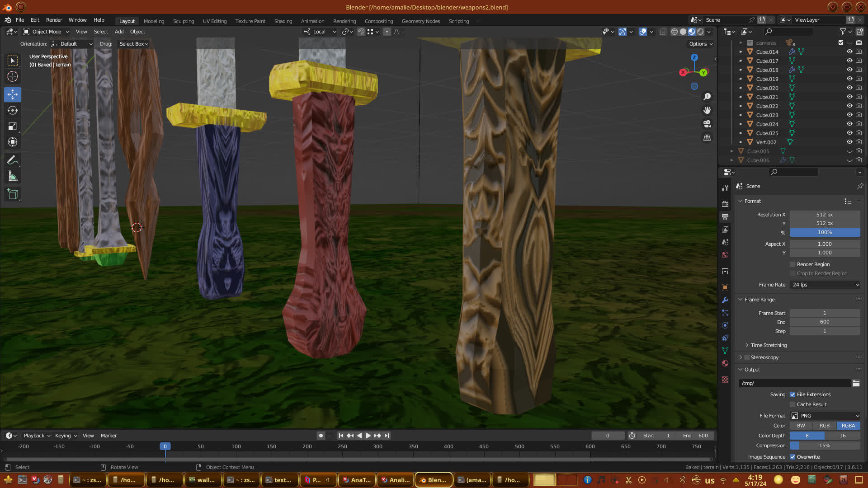Select the Scale tool in toolbar
Screen dimensions: 868x488
[13, 127]
